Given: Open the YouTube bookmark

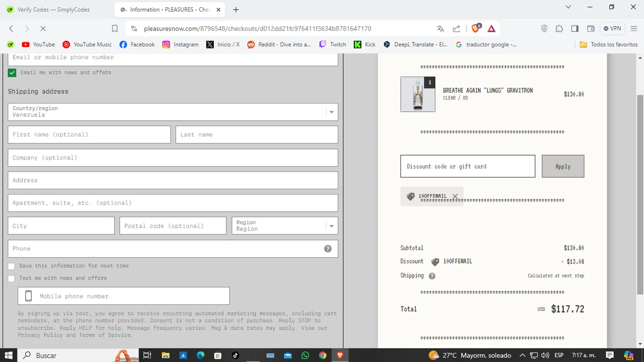Looking at the screenshot, I should click(38, 45).
